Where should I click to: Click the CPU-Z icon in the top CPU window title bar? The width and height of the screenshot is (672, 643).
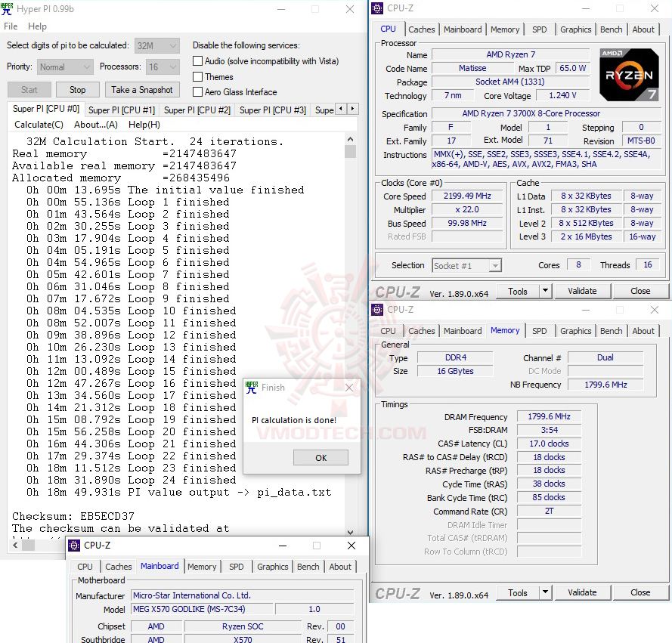377,8
